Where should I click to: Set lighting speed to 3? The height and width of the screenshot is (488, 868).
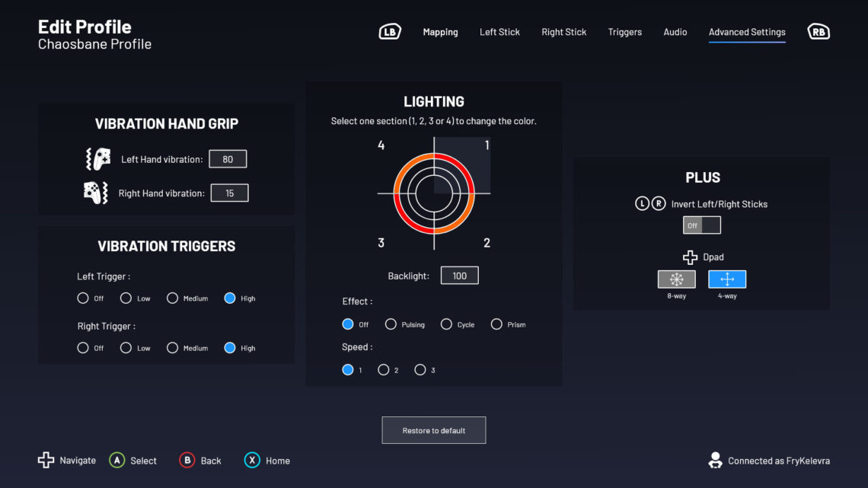tap(420, 369)
